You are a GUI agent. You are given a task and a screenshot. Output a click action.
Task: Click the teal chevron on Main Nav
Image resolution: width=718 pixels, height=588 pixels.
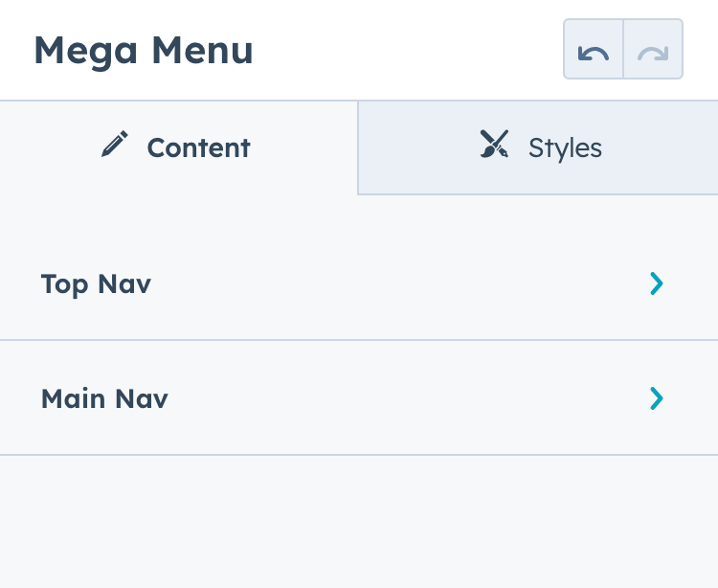[x=656, y=398]
